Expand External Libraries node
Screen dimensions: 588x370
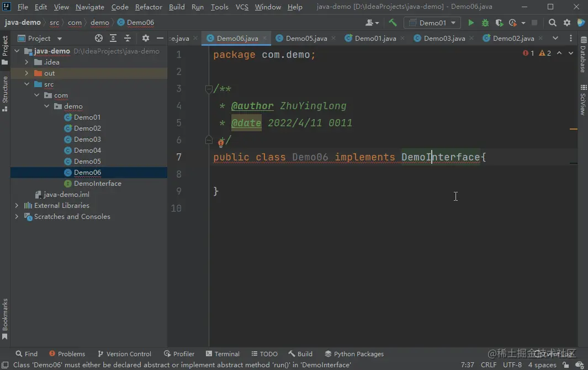tap(17, 206)
